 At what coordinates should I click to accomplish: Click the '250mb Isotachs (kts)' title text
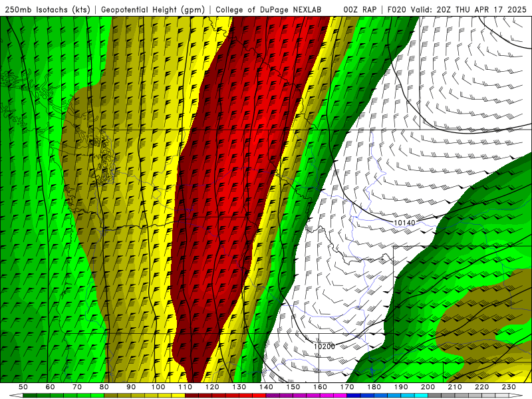(x=47, y=9)
